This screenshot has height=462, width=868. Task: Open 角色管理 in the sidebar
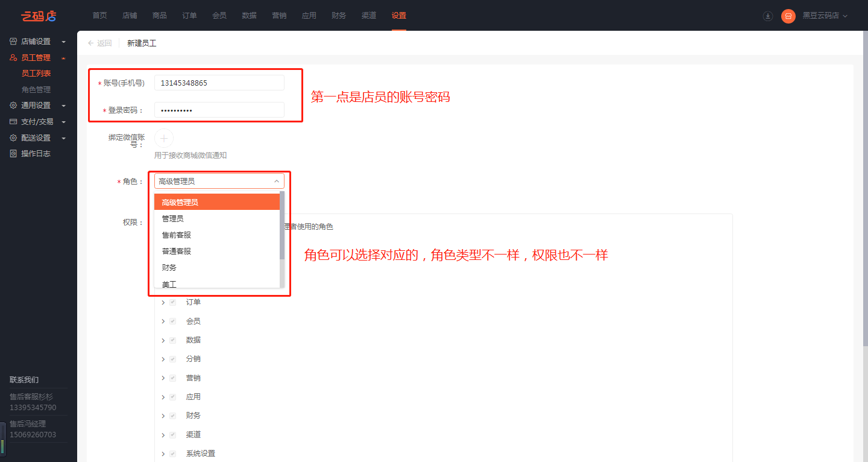36,89
